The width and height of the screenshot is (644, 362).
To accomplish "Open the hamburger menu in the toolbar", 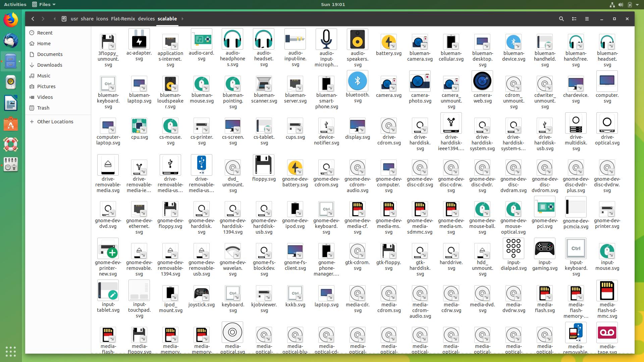I will (587, 19).
